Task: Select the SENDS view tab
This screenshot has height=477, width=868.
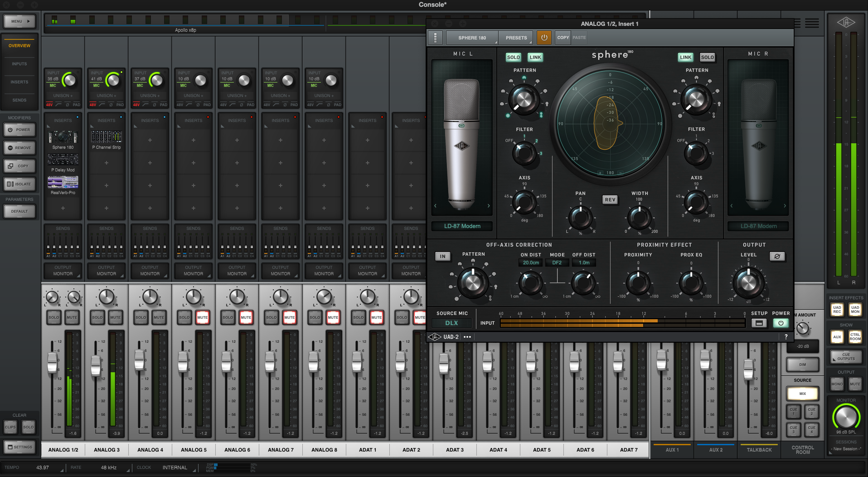Action: pyautogui.click(x=19, y=100)
